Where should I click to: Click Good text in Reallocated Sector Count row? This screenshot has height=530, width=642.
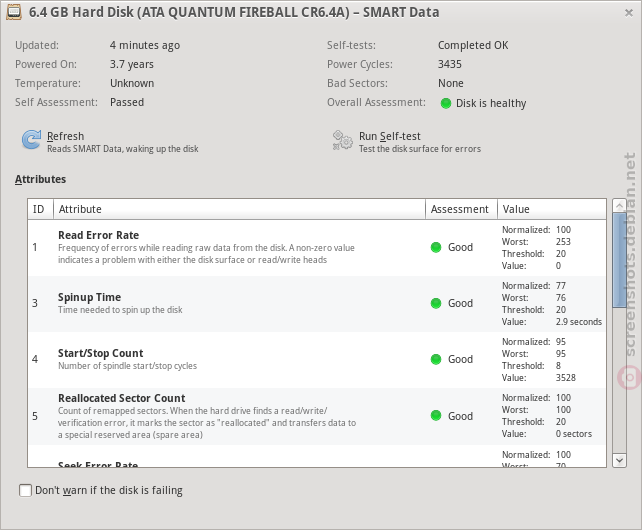click(460, 416)
